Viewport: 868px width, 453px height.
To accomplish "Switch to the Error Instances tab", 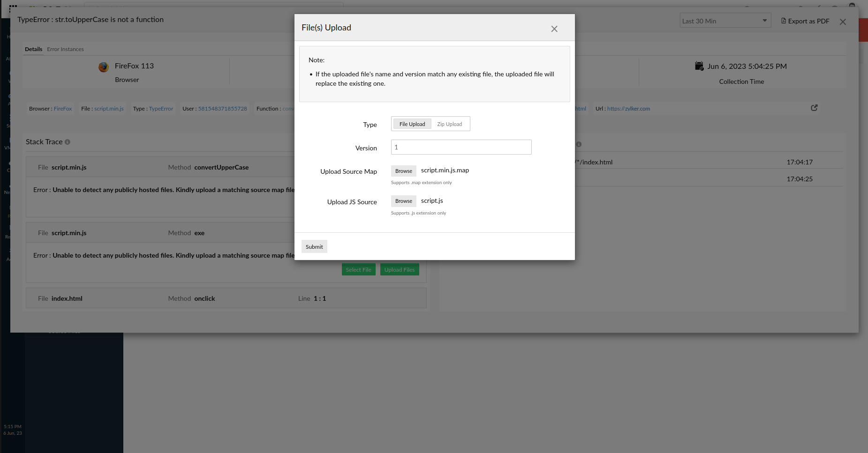I will point(65,49).
